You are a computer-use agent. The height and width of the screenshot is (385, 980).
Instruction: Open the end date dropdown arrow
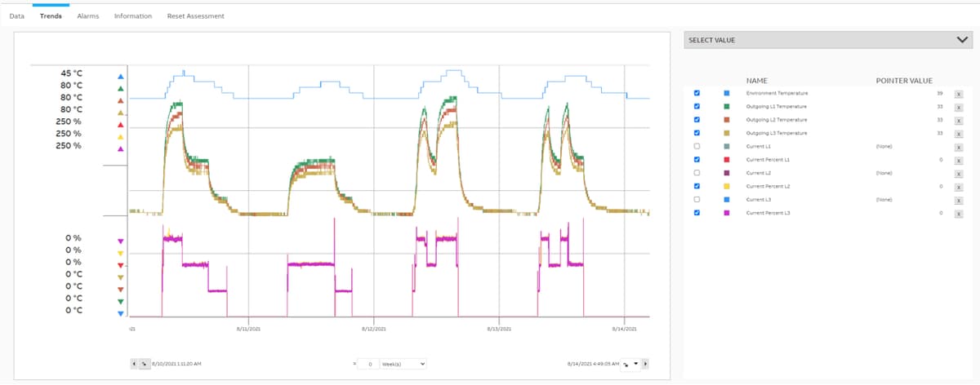click(x=636, y=363)
